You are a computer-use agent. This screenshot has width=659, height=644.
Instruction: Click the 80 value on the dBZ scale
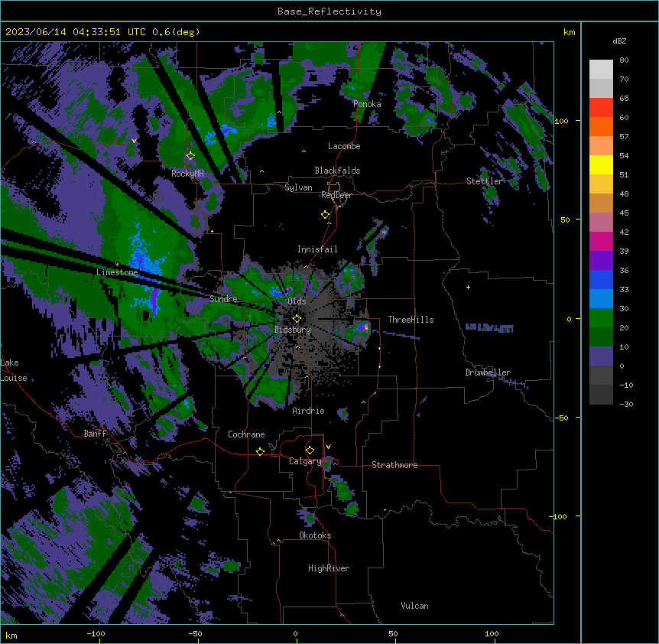point(624,60)
